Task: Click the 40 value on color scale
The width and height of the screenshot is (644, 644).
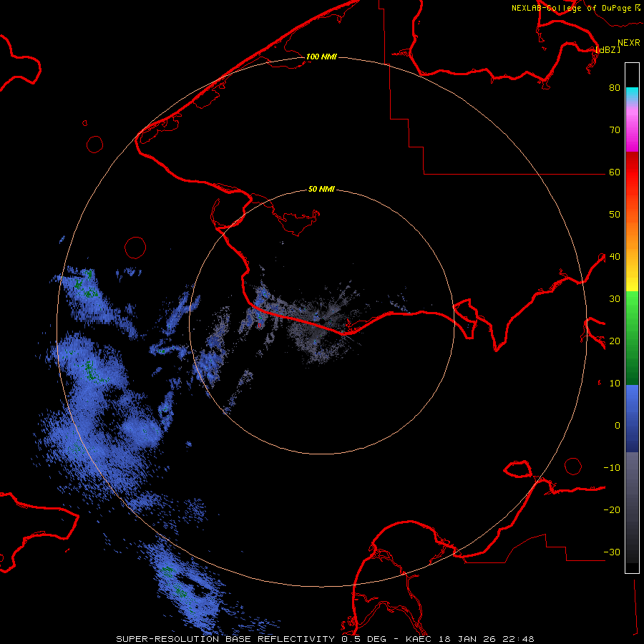Action: coord(615,257)
